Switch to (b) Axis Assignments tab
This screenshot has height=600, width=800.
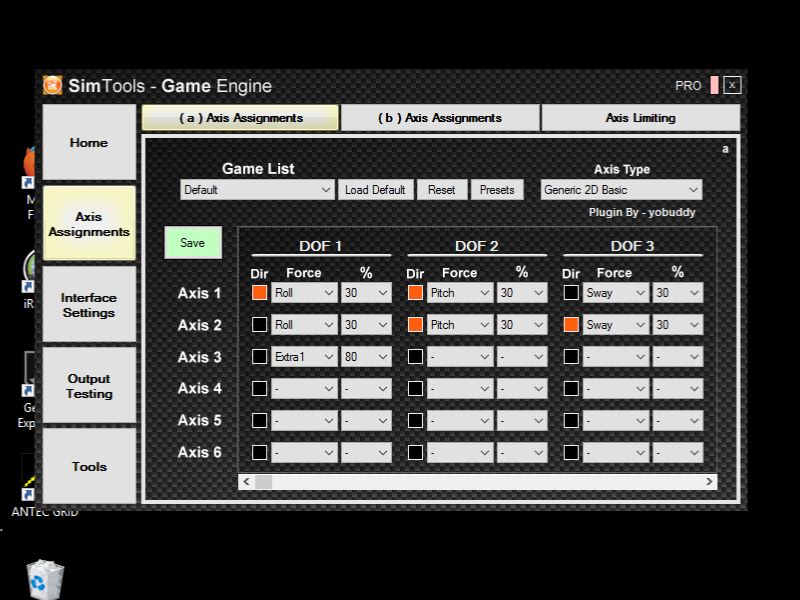click(x=440, y=118)
